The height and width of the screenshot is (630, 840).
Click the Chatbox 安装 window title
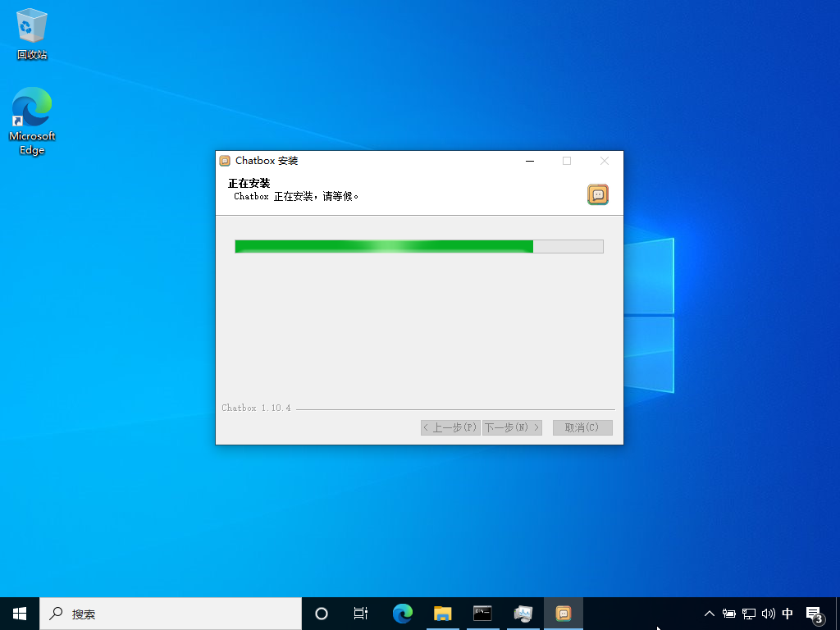coord(267,161)
